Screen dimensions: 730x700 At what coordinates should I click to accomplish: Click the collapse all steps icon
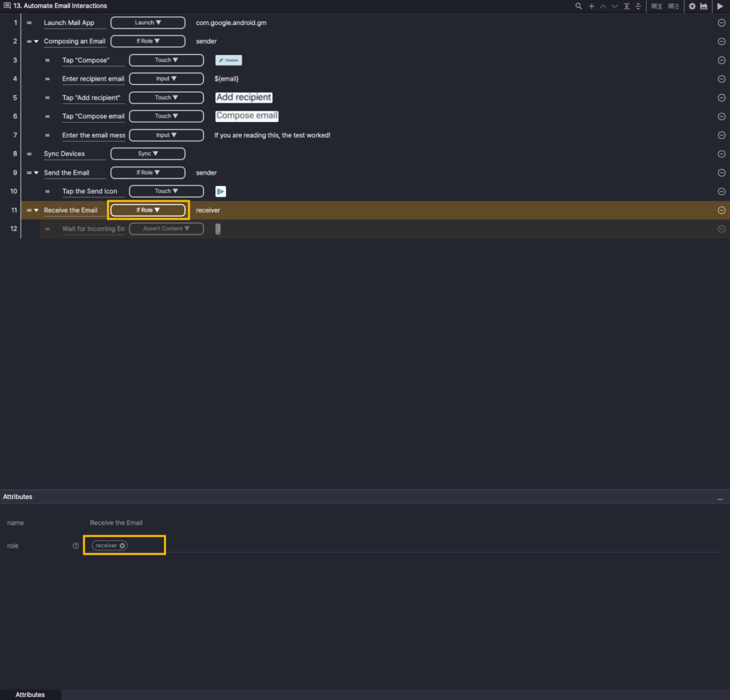[638, 6]
